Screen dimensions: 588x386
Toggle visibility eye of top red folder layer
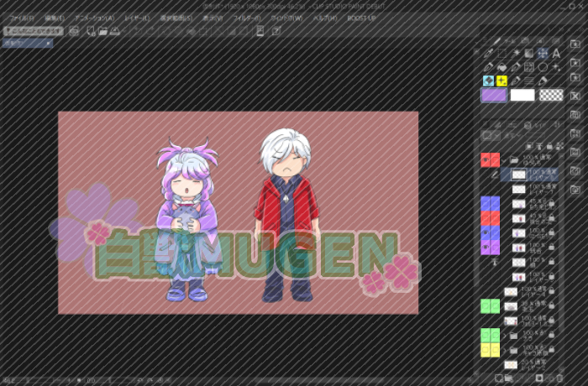pos(485,159)
